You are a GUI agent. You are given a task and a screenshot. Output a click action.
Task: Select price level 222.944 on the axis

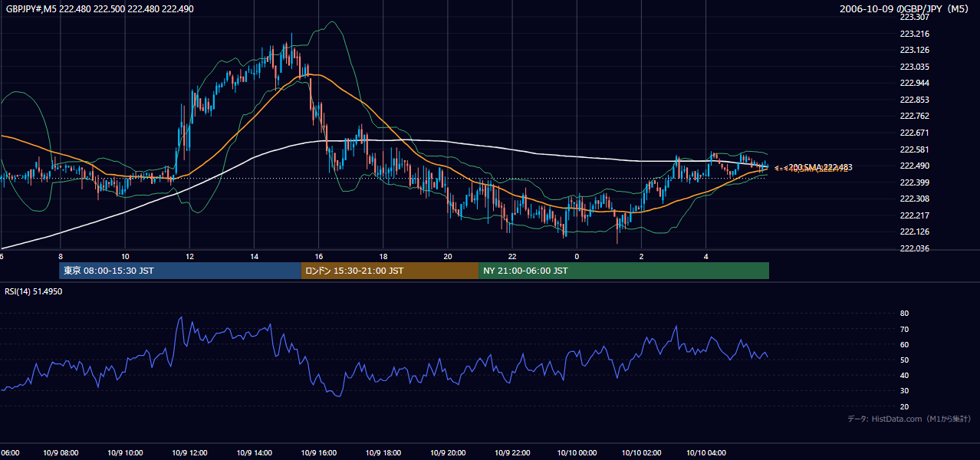coord(914,83)
